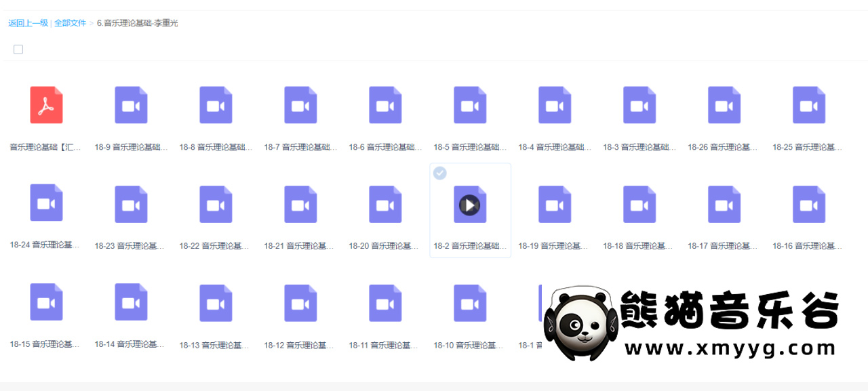The image size is (868, 391).
Task: Click file name 18-6 音乐理论基础
Action: point(385,147)
